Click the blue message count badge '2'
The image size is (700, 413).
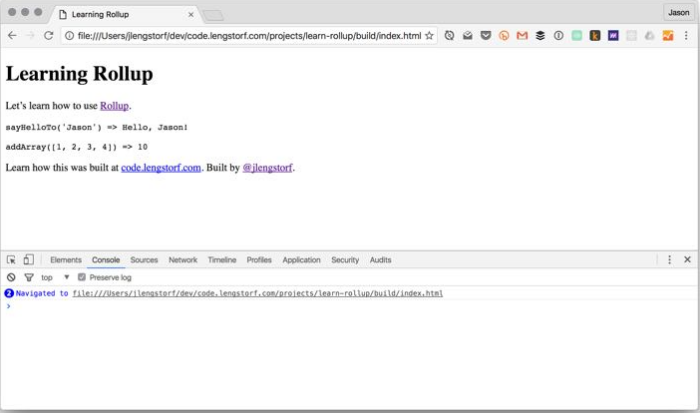9,293
